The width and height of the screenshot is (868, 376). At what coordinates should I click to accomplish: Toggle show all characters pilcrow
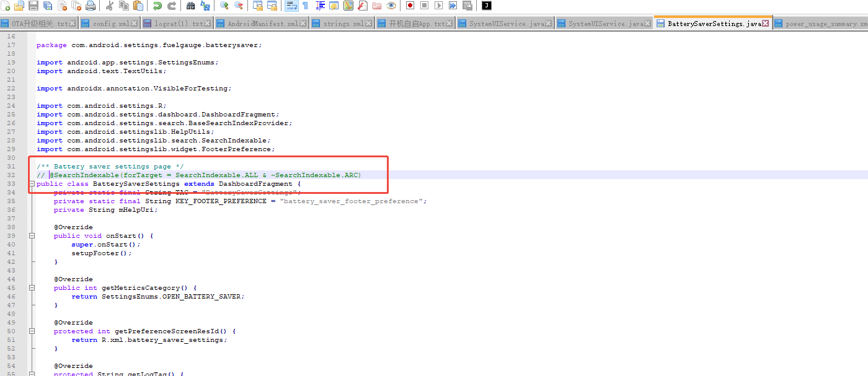[x=305, y=6]
